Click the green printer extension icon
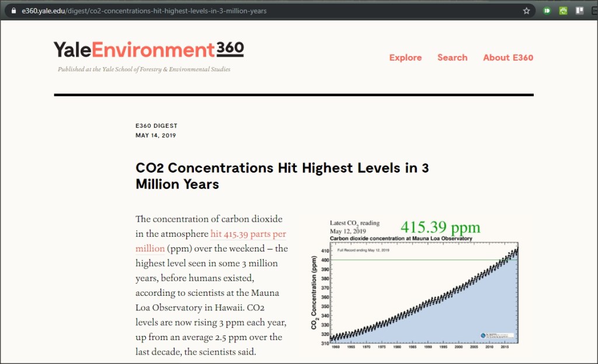 point(564,10)
